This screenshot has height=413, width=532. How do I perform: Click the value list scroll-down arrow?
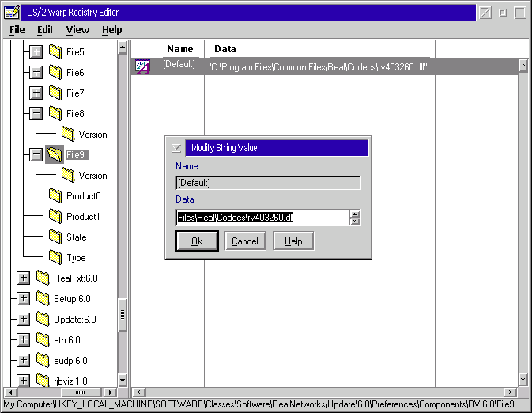[523, 380]
